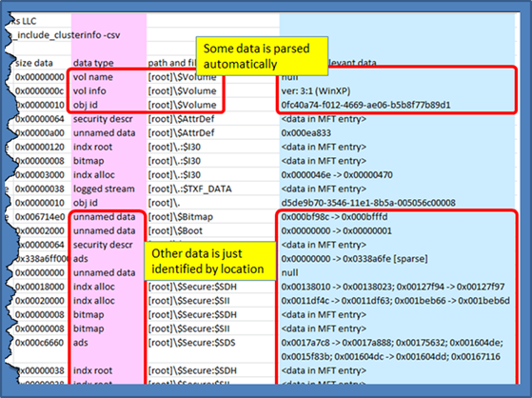This screenshot has height=398, width=532.
Task: Click the "0x000bf98c -> 0x000bfffd" cell
Action: [334, 217]
